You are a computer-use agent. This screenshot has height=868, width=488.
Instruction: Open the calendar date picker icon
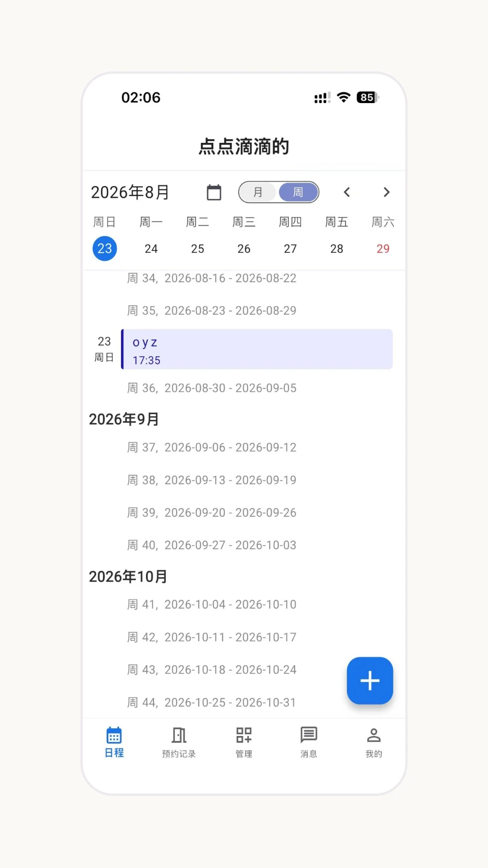click(x=214, y=192)
